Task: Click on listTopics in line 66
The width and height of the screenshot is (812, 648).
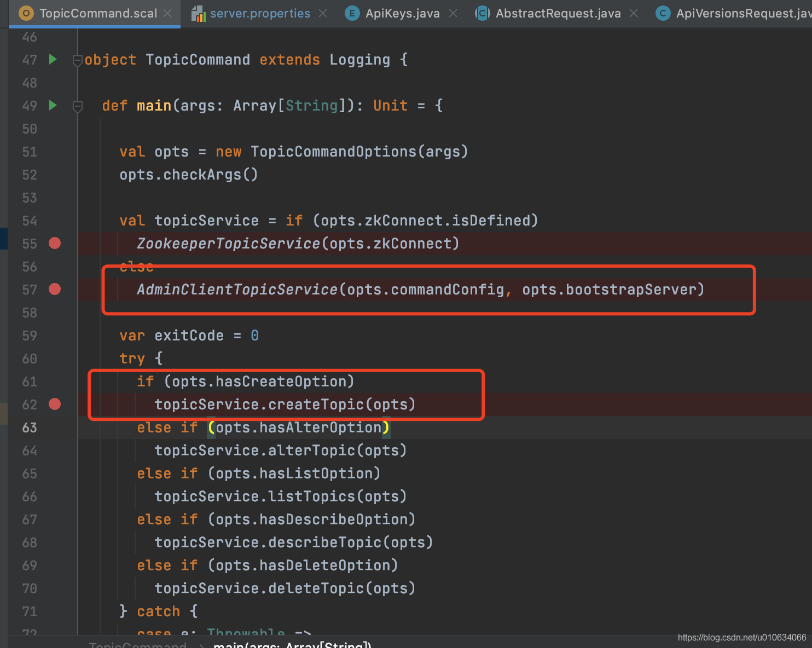Action: point(312,496)
